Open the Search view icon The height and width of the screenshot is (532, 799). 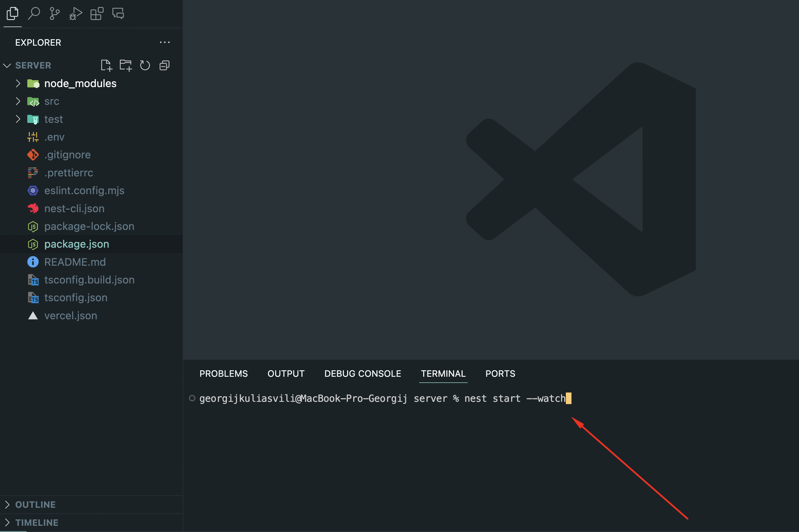pyautogui.click(x=34, y=14)
